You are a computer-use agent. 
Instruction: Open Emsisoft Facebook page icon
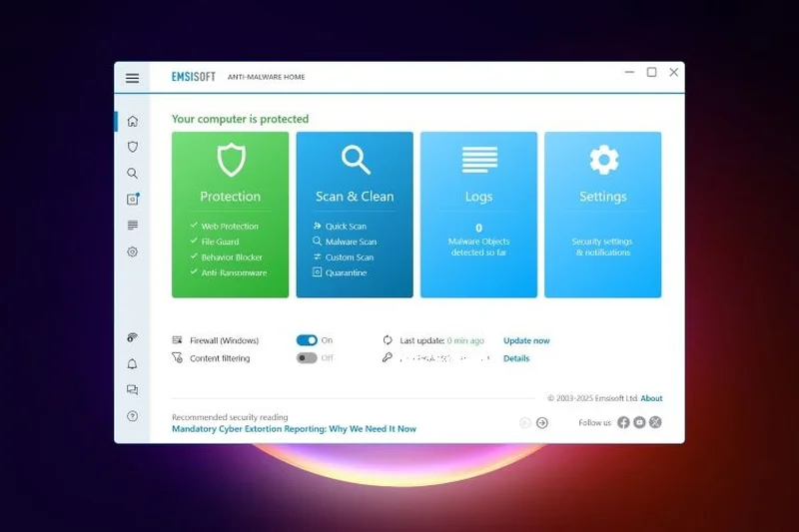tap(623, 422)
